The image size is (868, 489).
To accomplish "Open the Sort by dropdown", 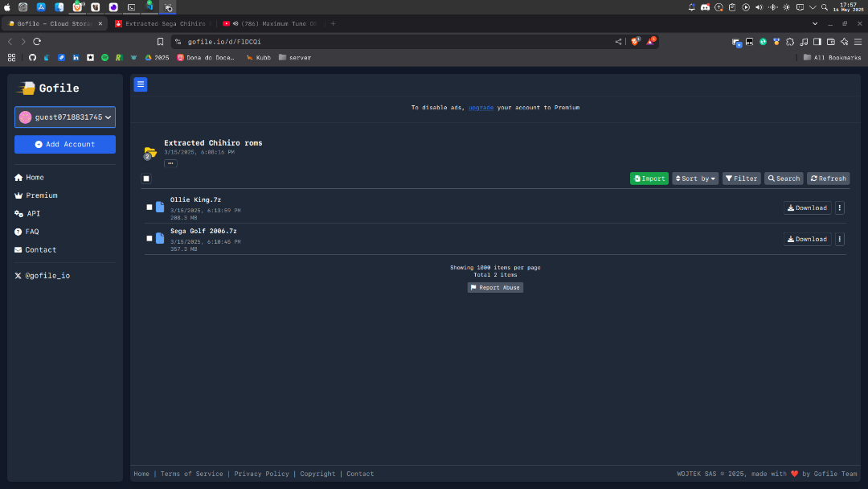I will [695, 179].
